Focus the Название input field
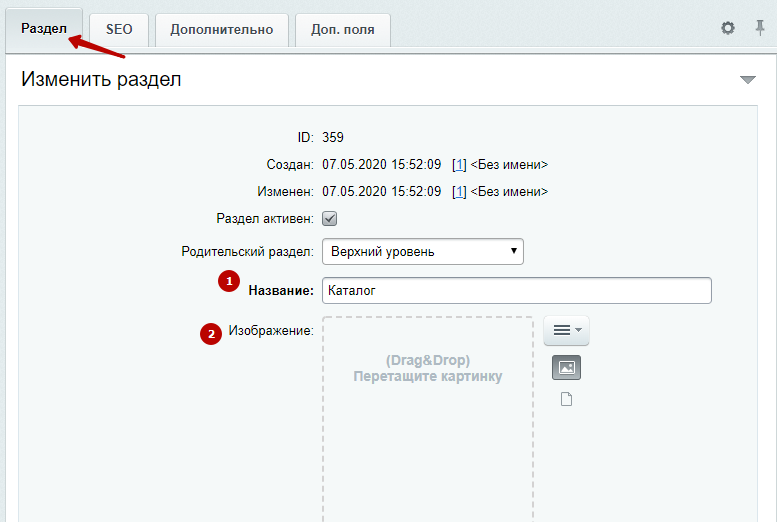Image resolution: width=777 pixels, height=522 pixels. [517, 290]
